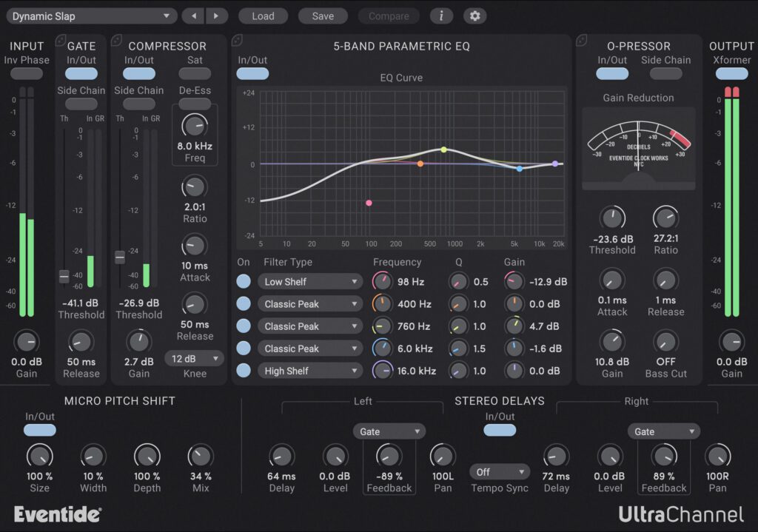Open the 12 dB Knee dropdown

[195, 359]
